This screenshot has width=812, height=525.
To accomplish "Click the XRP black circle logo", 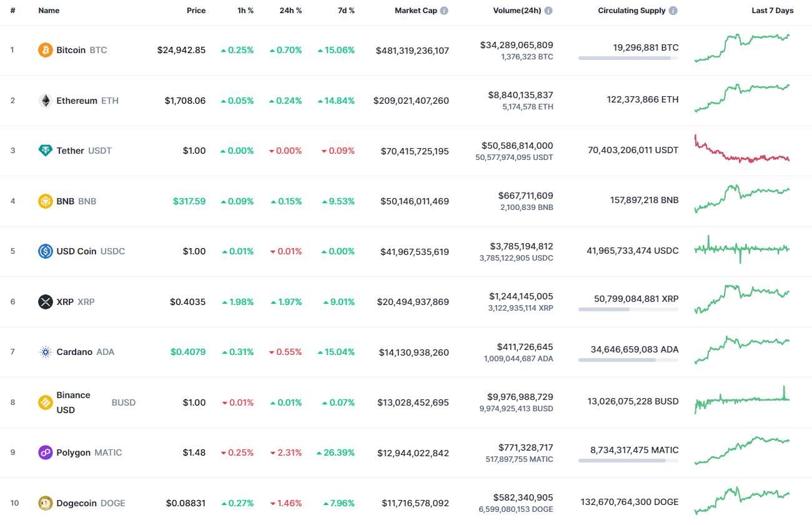I will [44, 302].
